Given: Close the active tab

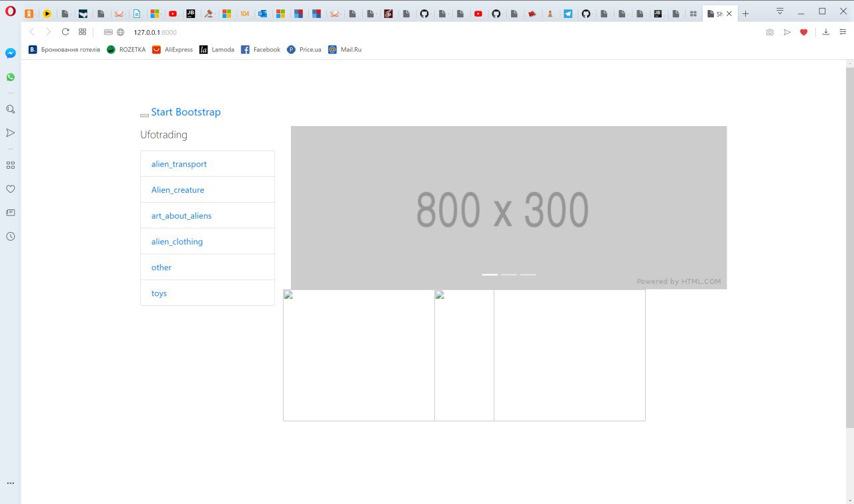Looking at the screenshot, I should pyautogui.click(x=729, y=13).
